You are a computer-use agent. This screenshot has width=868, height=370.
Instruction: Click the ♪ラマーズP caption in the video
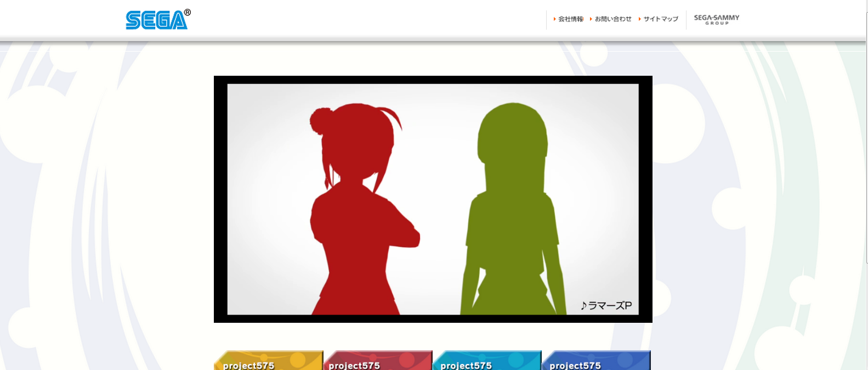coord(606,306)
